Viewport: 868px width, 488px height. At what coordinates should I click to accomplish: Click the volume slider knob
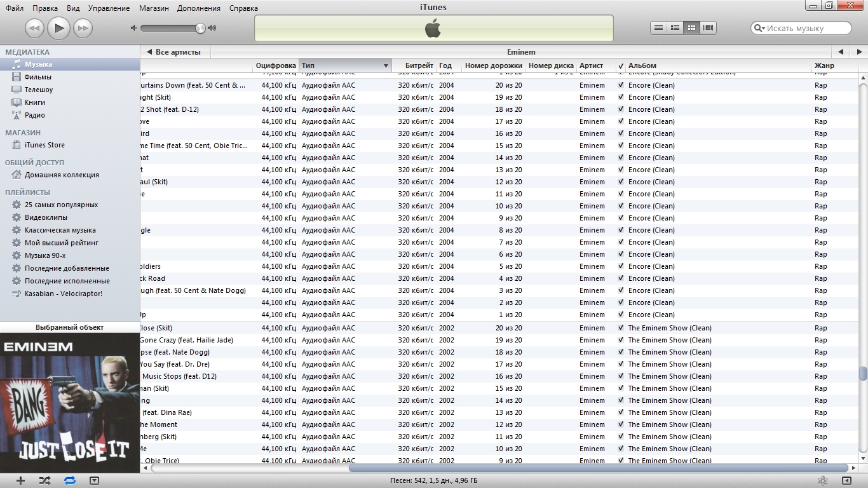click(x=200, y=28)
